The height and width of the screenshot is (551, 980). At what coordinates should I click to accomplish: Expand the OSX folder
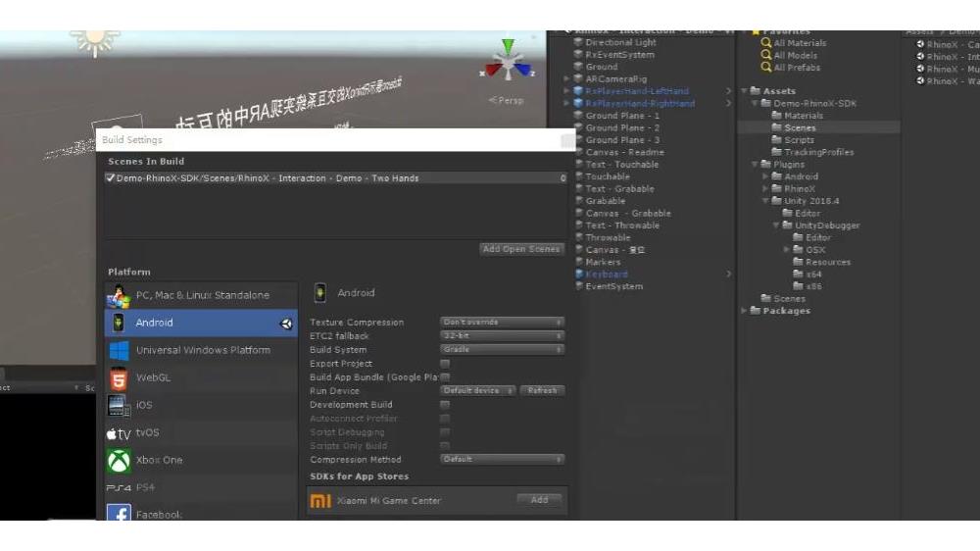786,250
